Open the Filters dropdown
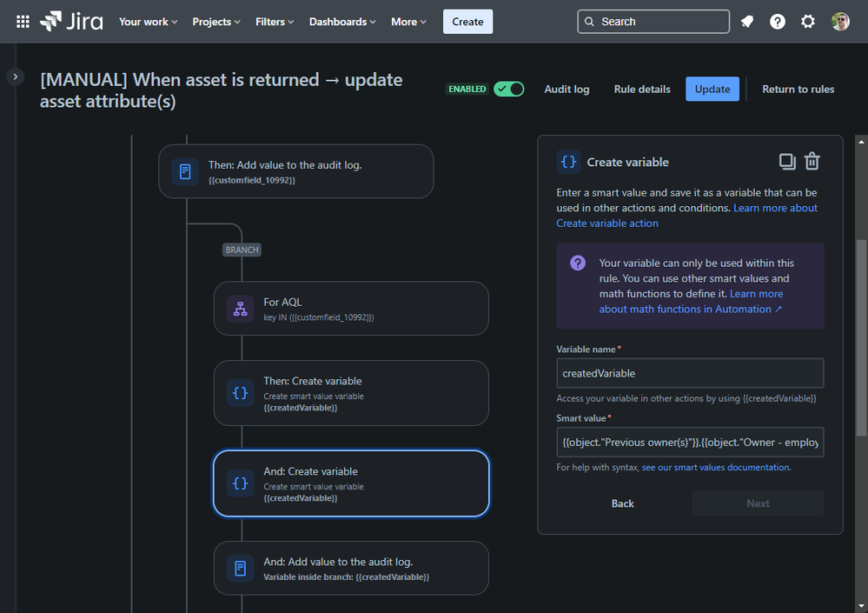The width and height of the screenshot is (868, 613). [274, 22]
